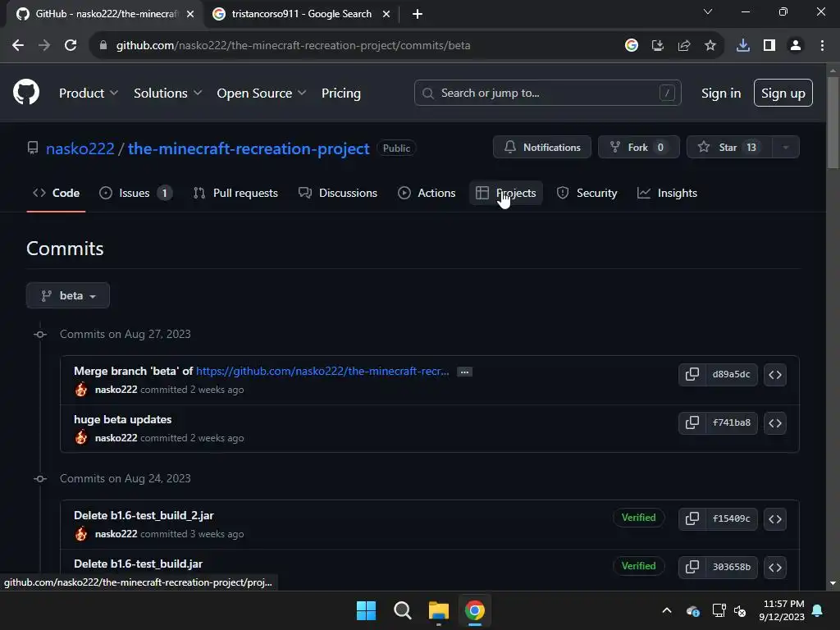Viewport: 840px width, 630px height.
Task: Open Chrome tab search chevron
Action: 708,11
